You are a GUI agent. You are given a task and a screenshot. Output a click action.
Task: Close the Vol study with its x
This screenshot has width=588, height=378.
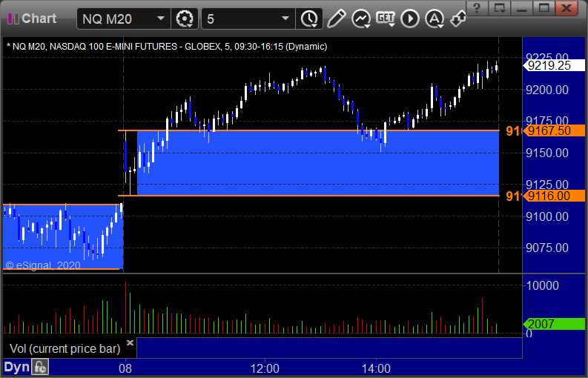coord(130,342)
